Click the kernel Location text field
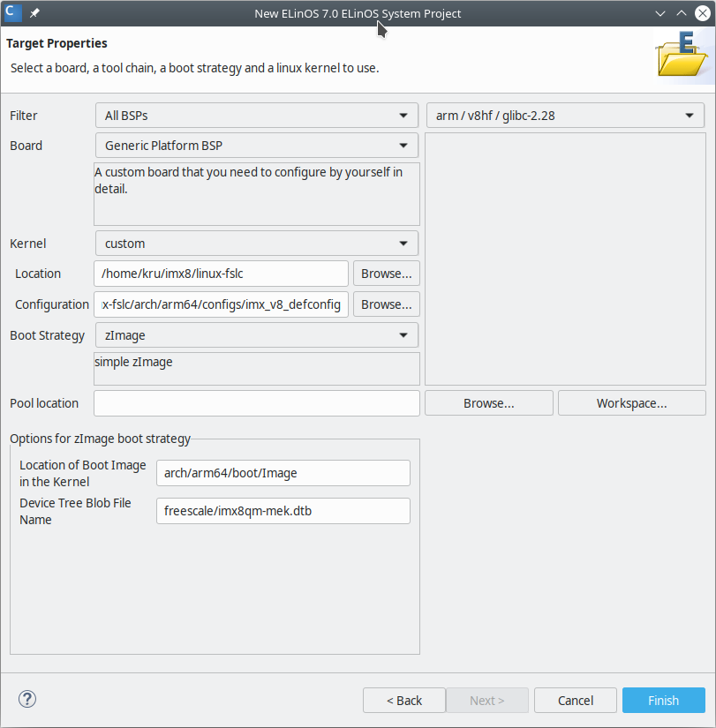 (221, 274)
